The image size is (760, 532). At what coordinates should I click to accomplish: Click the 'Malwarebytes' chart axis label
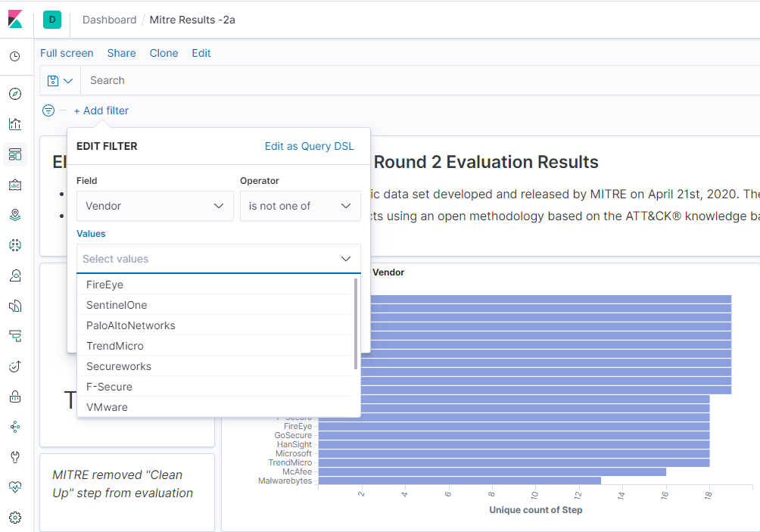285,481
